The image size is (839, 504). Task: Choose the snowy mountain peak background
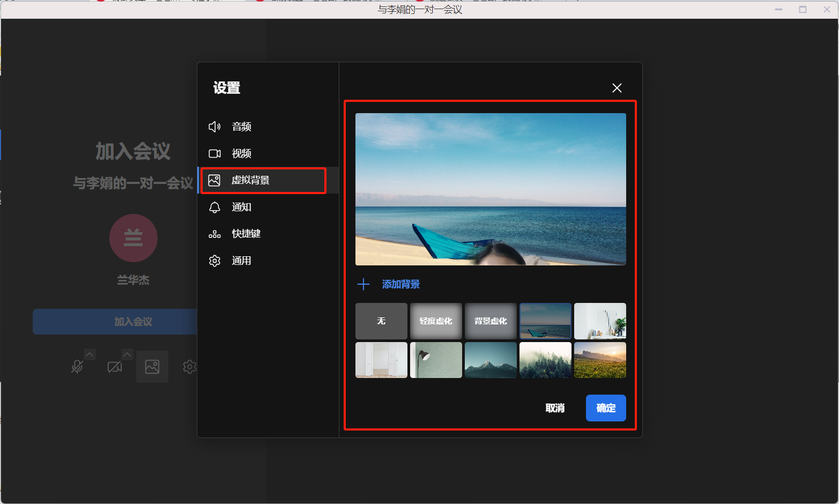[491, 360]
